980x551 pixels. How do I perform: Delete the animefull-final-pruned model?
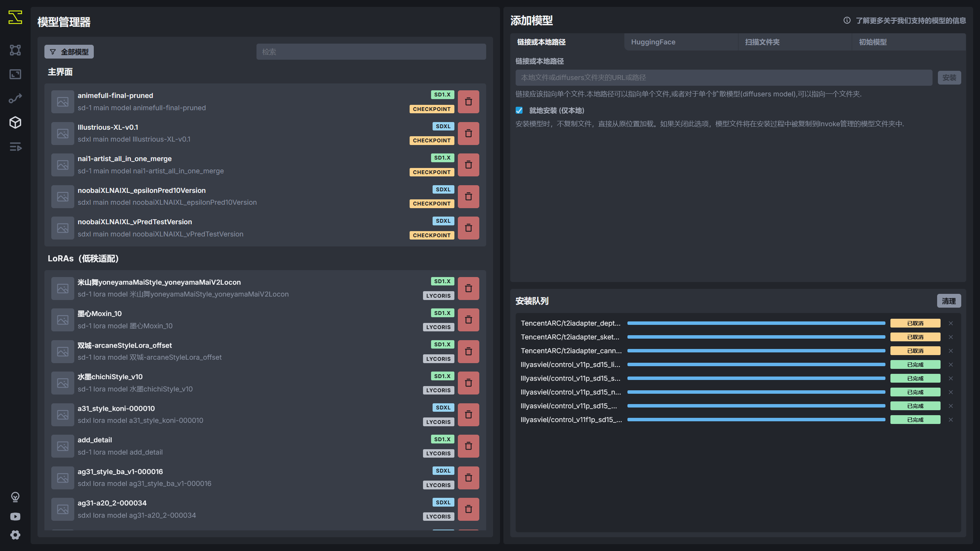(469, 101)
